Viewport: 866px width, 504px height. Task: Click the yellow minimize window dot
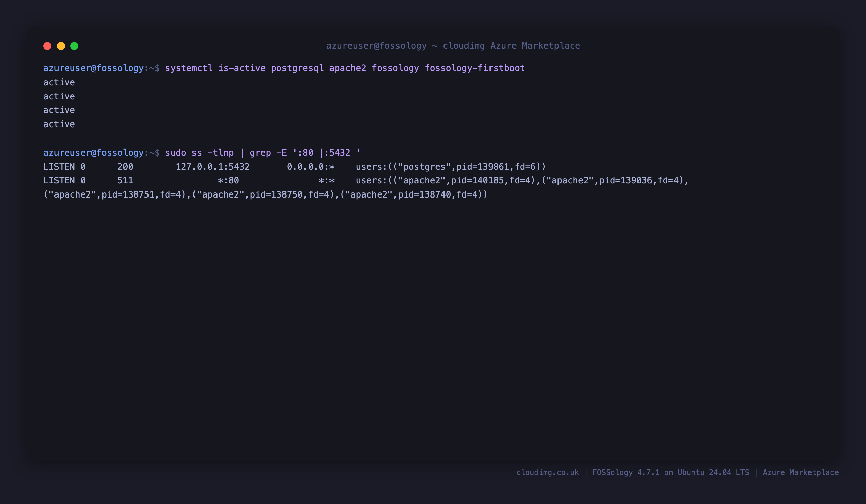tap(61, 46)
